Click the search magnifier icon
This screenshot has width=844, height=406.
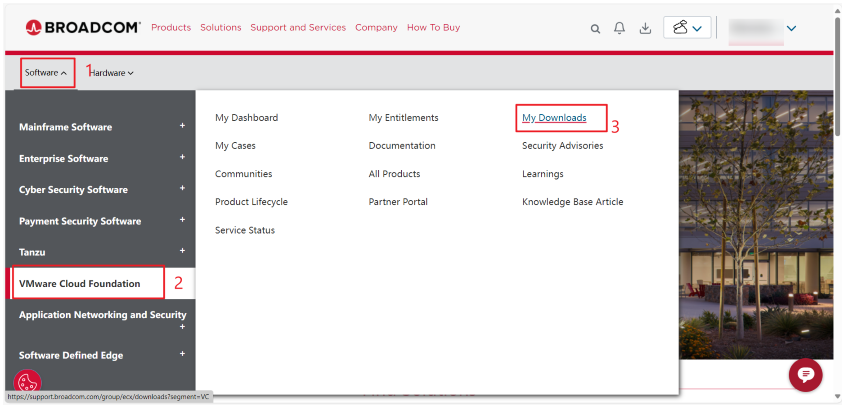[x=596, y=29]
